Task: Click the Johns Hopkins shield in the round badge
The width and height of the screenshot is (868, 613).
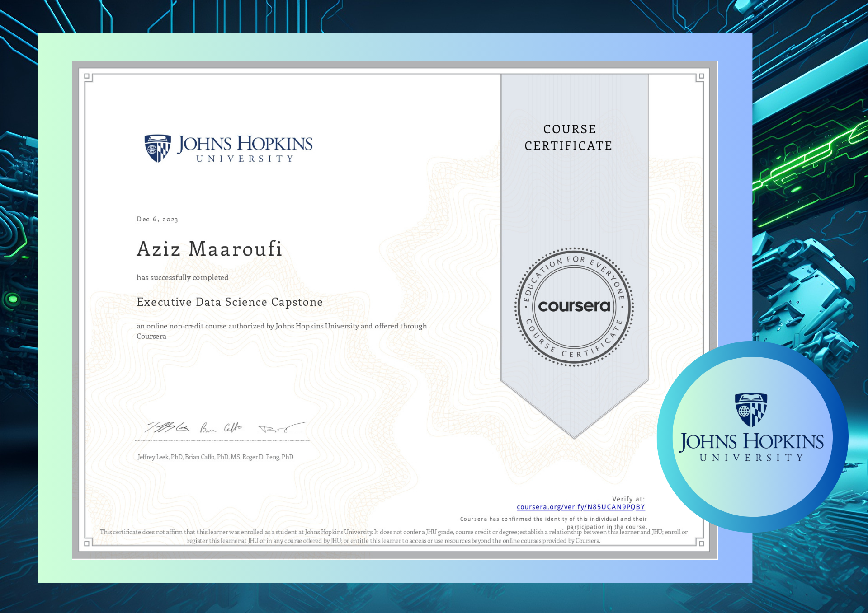Action: click(751, 410)
